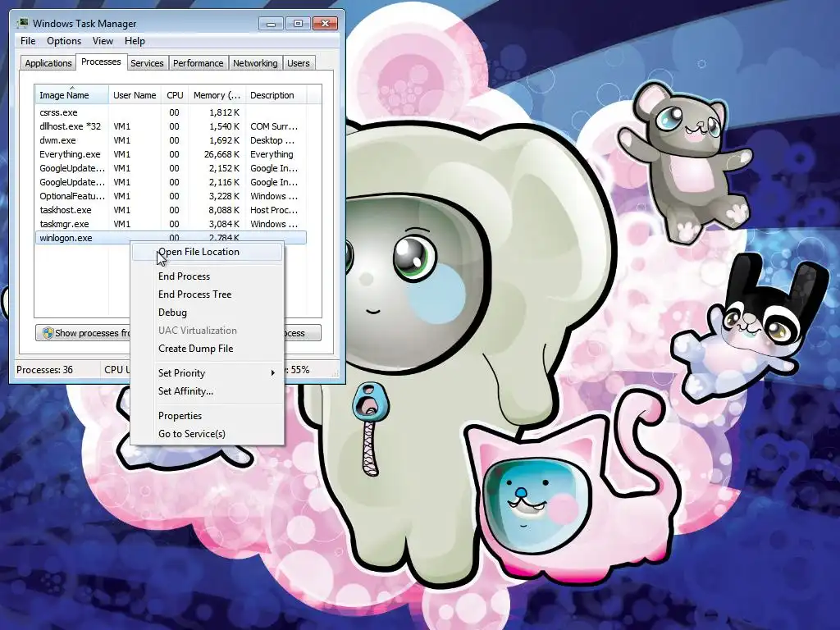This screenshot has height=630, width=840.
Task: Click the Host Proc... description cell
Action: (x=274, y=210)
